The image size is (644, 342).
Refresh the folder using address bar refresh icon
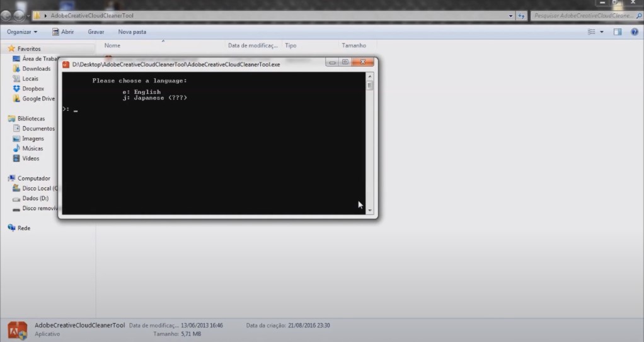(521, 16)
